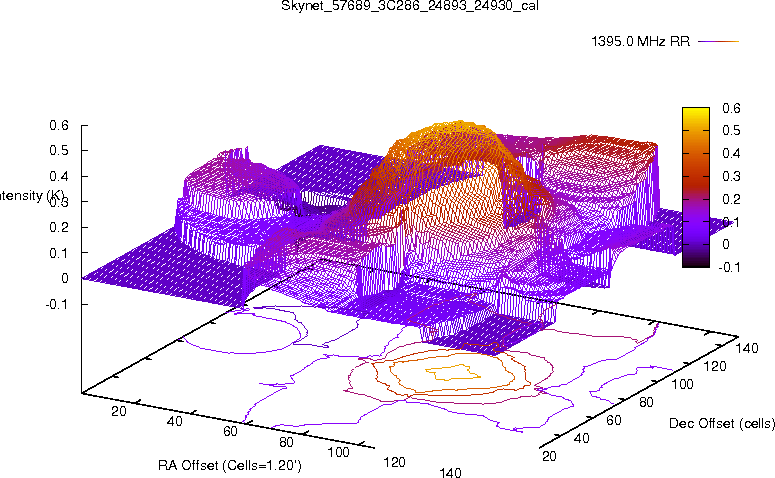The width and height of the screenshot is (775, 478).
Task: Choose the 40 tick on the Dec Offset axis
Action: [x=581, y=438]
